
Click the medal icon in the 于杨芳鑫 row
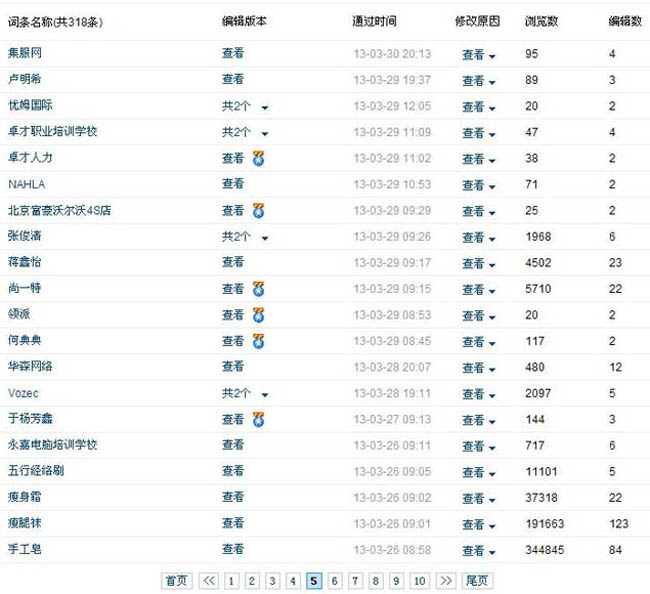pos(258,419)
